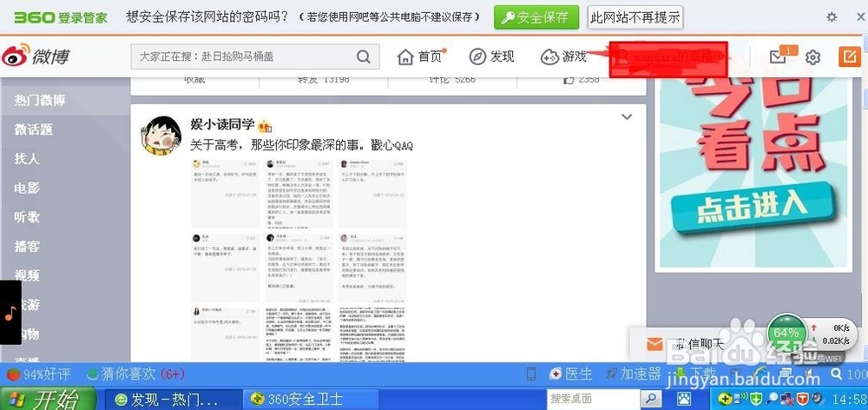Open 娱小读同学 avatar
The image size is (868, 410).
pos(160,135)
